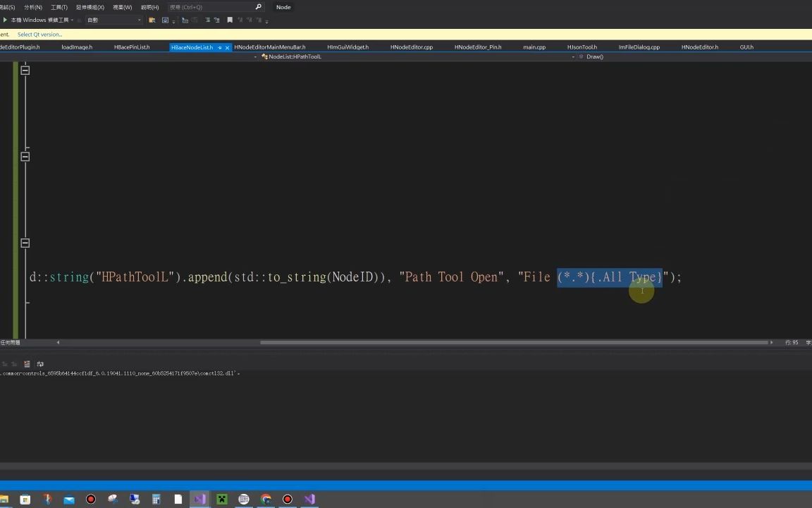Click the horizontal scrollbar thumb of the editor
812x508 pixels.
coord(514,342)
